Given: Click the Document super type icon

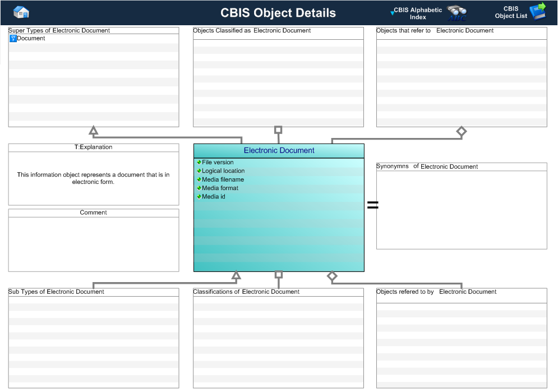Looking at the screenshot, I should (x=13, y=39).
